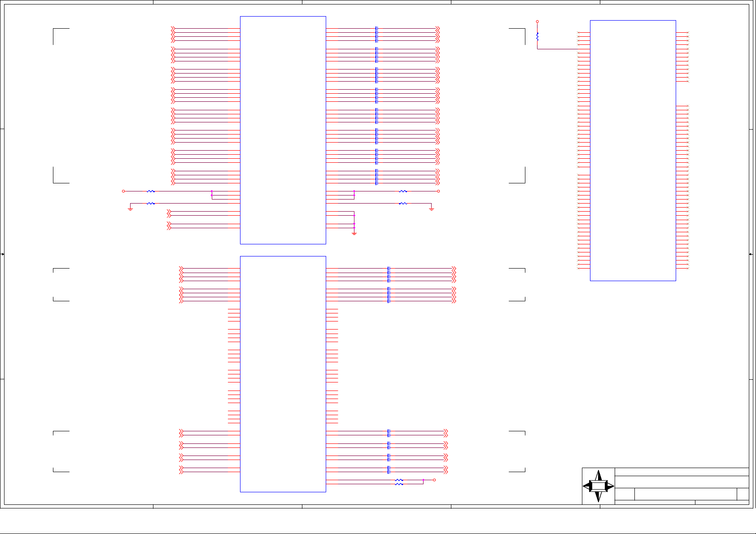Viewport: 756px width, 534px height.
Task: Click the power terminal circle right of the top component
Action: click(438, 191)
